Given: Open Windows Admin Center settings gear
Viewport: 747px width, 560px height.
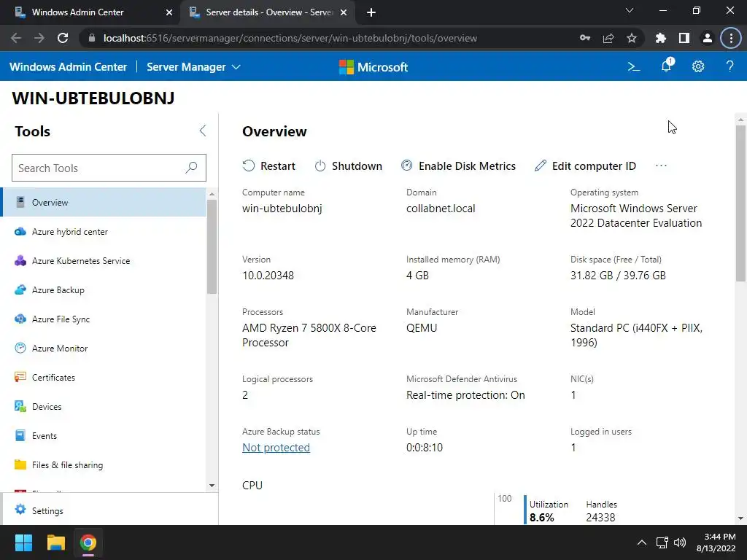Looking at the screenshot, I should (x=698, y=66).
